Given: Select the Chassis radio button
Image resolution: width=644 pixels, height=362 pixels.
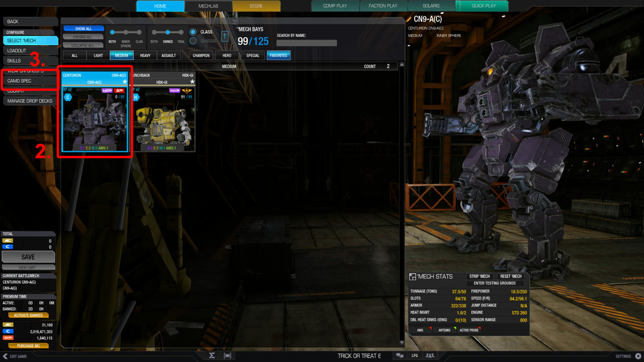Looking at the screenshot, I should (x=193, y=41).
